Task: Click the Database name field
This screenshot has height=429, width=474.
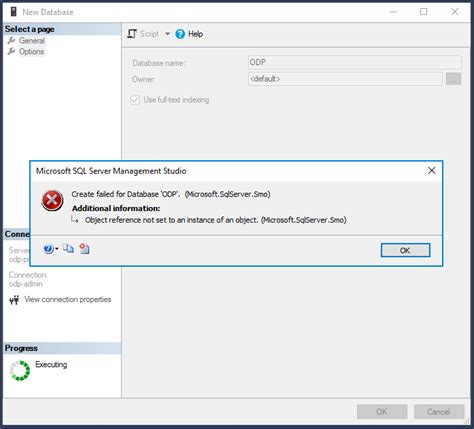Action: (x=355, y=62)
